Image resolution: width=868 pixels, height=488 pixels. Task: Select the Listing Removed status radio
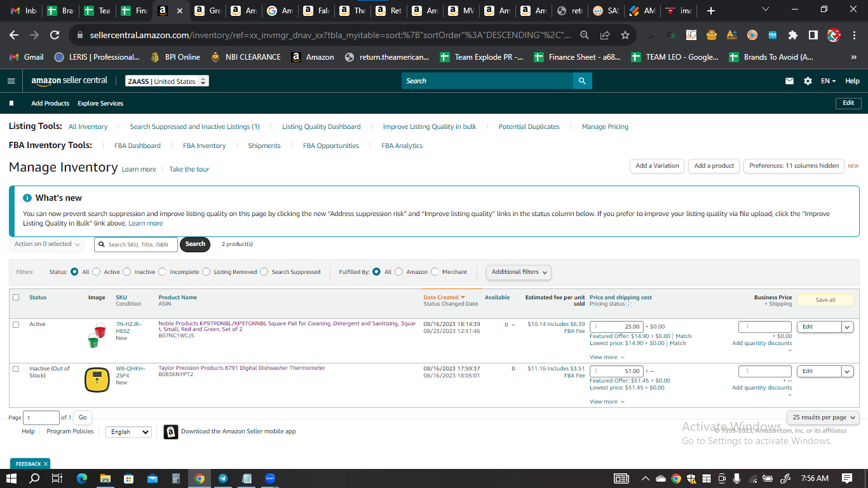pos(206,272)
